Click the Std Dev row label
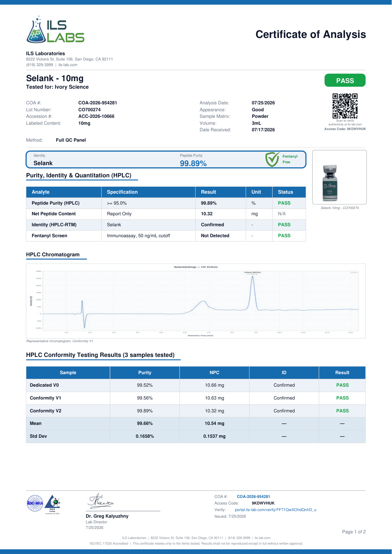This screenshot has width=392, height=554. pyautogui.click(x=38, y=436)
